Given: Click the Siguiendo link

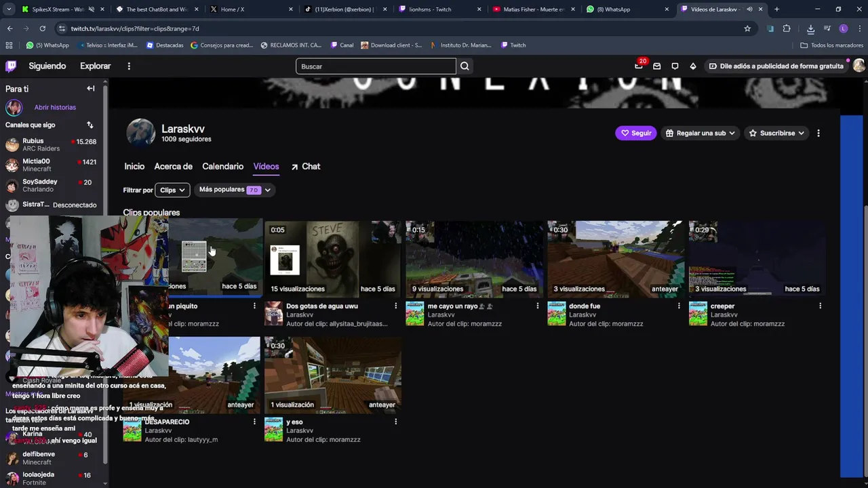Looking at the screenshot, I should (x=47, y=66).
